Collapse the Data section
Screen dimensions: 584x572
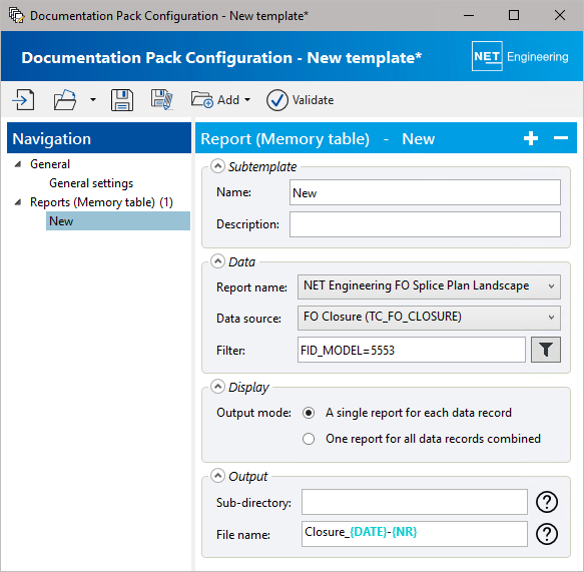click(218, 261)
